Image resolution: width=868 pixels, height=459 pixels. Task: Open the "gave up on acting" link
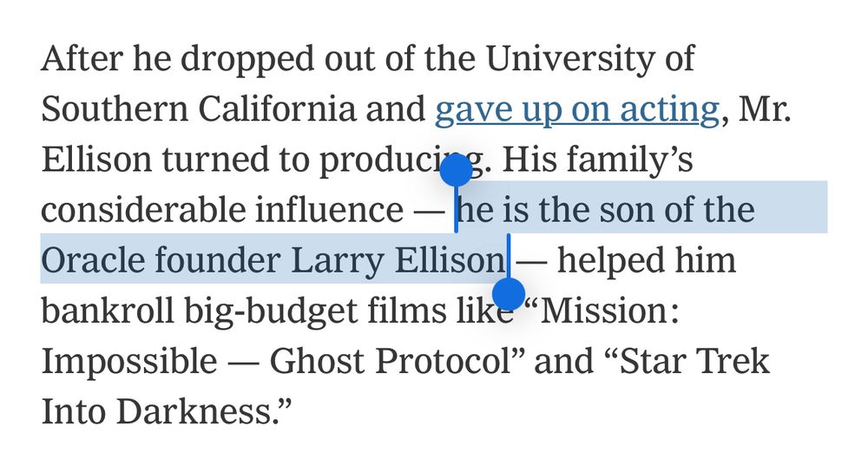pos(577,109)
